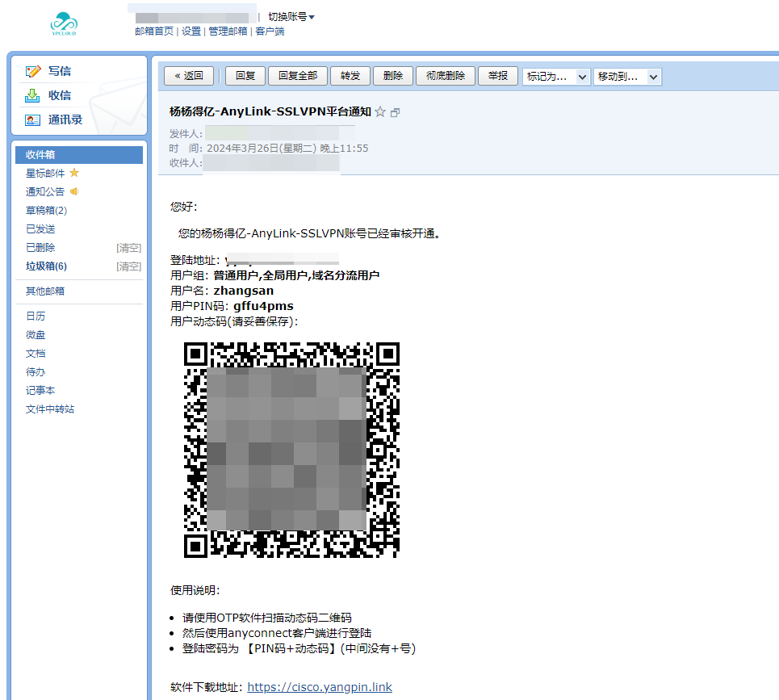Open the 草稿箱(2) drafts folder

[x=46, y=210]
